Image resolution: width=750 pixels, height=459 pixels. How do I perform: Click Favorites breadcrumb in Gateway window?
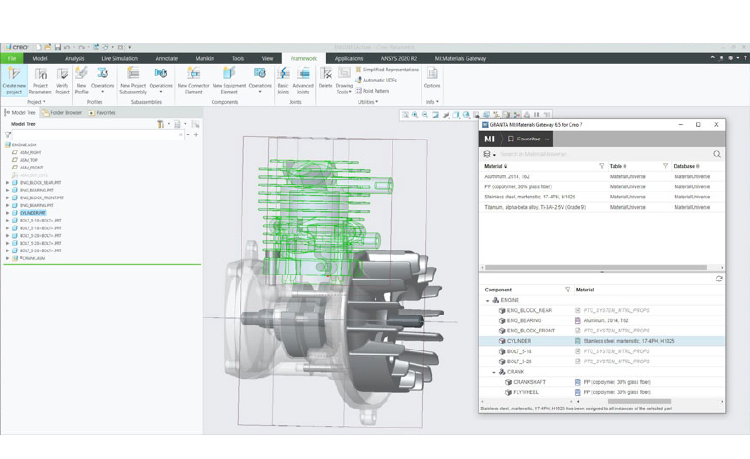click(x=528, y=139)
